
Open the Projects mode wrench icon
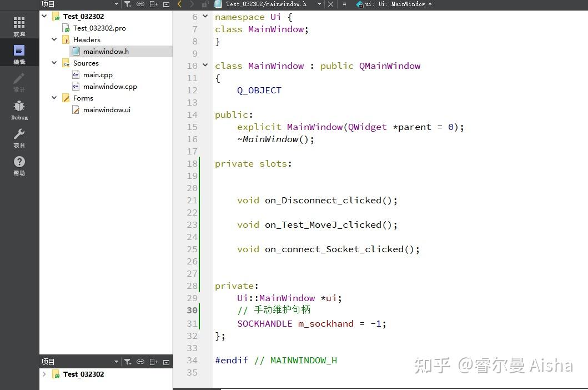point(19,137)
